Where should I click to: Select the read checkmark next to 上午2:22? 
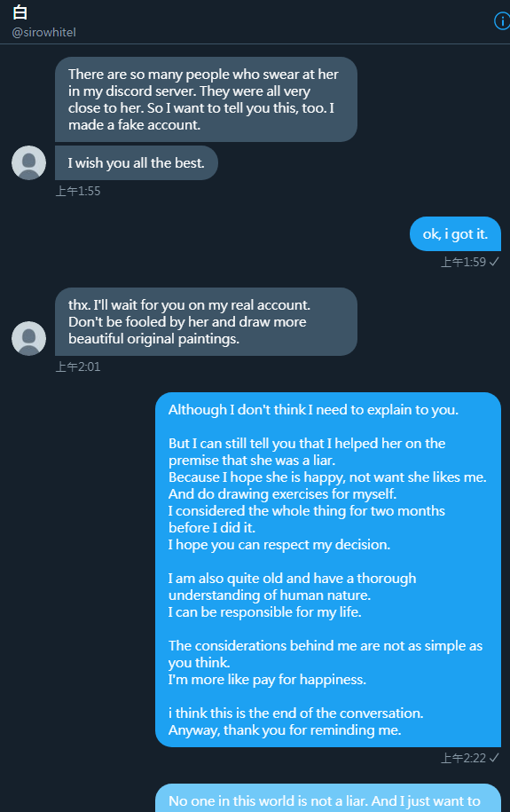coord(494,758)
